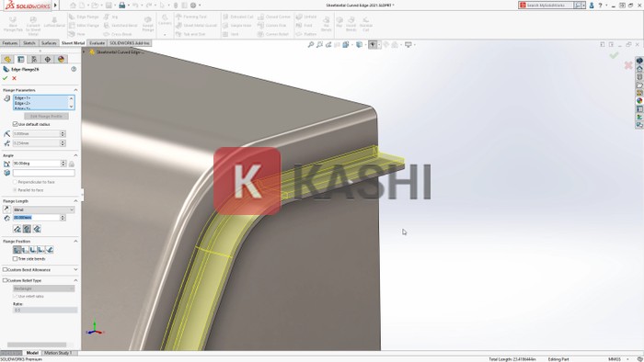The height and width of the screenshot is (362, 644).
Task: Select Perpendicular to face radio button
Action: 16,182
